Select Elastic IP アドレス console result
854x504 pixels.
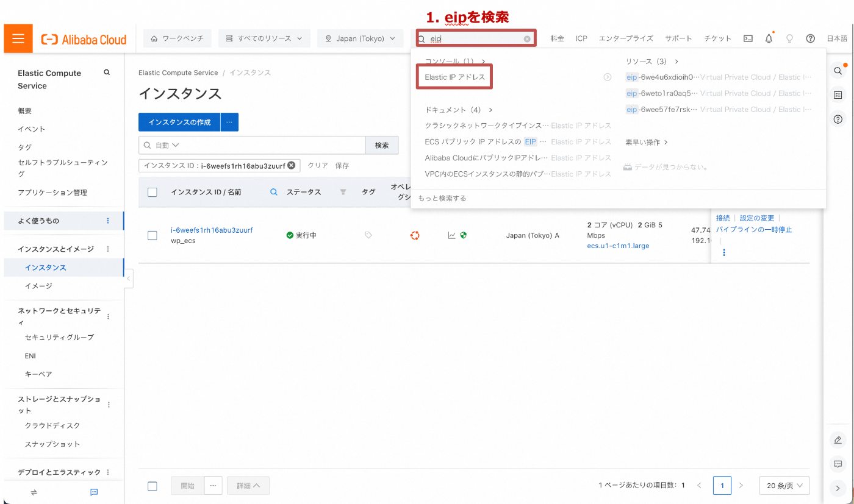click(455, 77)
